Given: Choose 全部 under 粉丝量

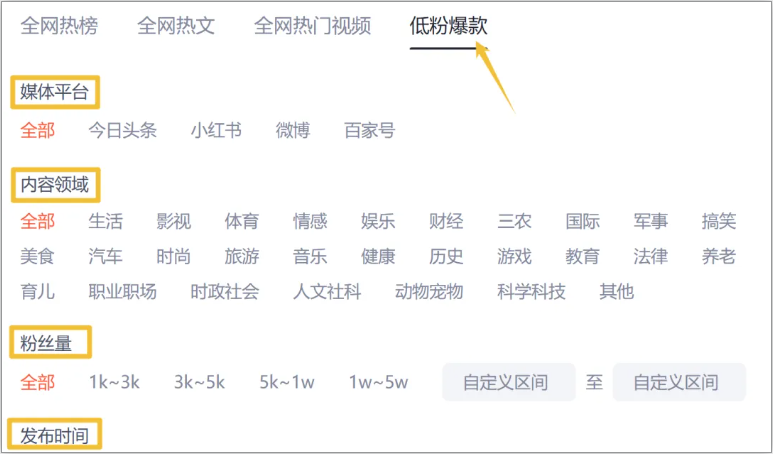Looking at the screenshot, I should [37, 383].
